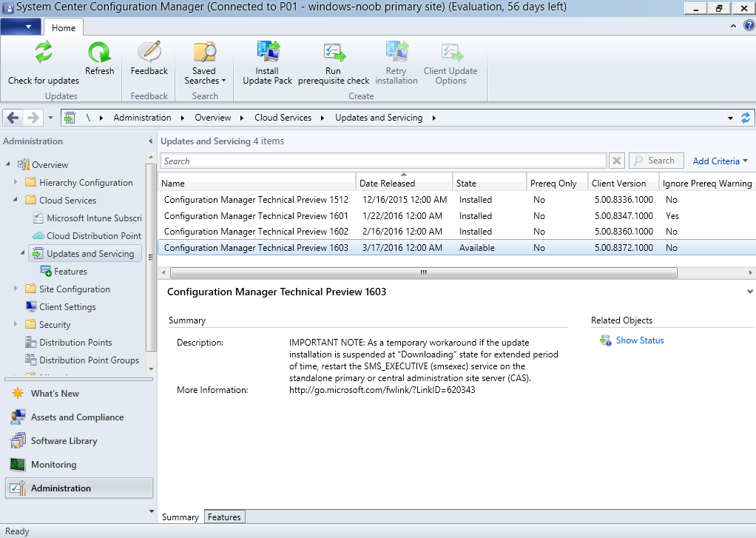Image resolution: width=756 pixels, height=538 pixels.
Task: Click the navigation tree vertical scrollbar
Action: tap(151, 258)
